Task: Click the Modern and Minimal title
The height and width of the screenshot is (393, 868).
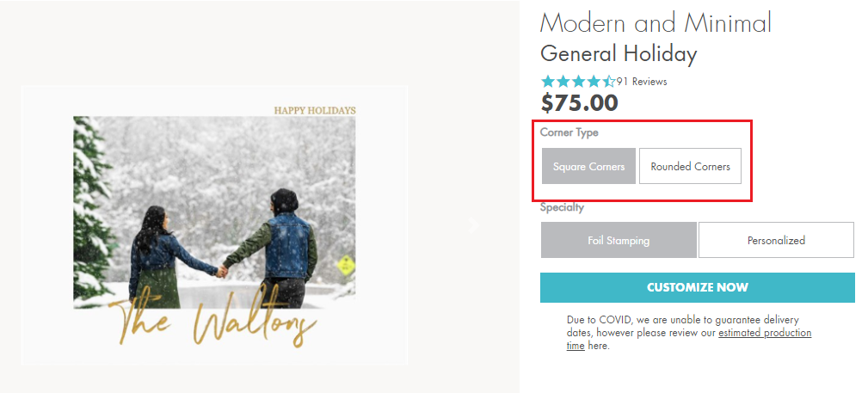Action: (x=656, y=22)
